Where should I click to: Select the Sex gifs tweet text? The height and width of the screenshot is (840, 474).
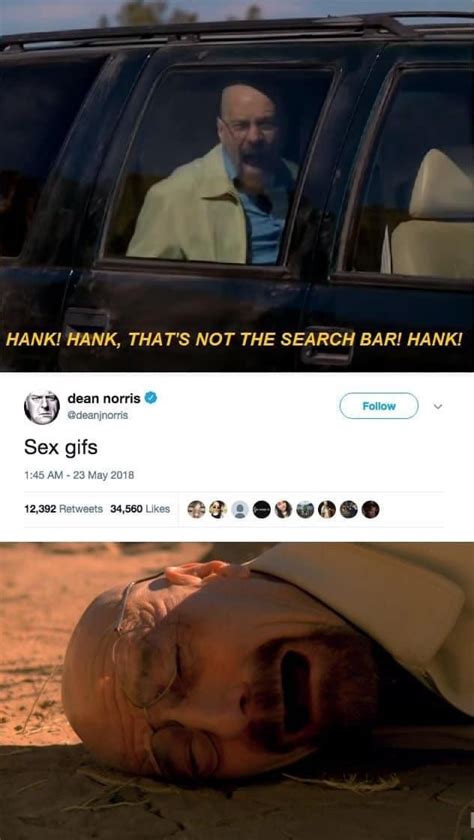(61, 446)
